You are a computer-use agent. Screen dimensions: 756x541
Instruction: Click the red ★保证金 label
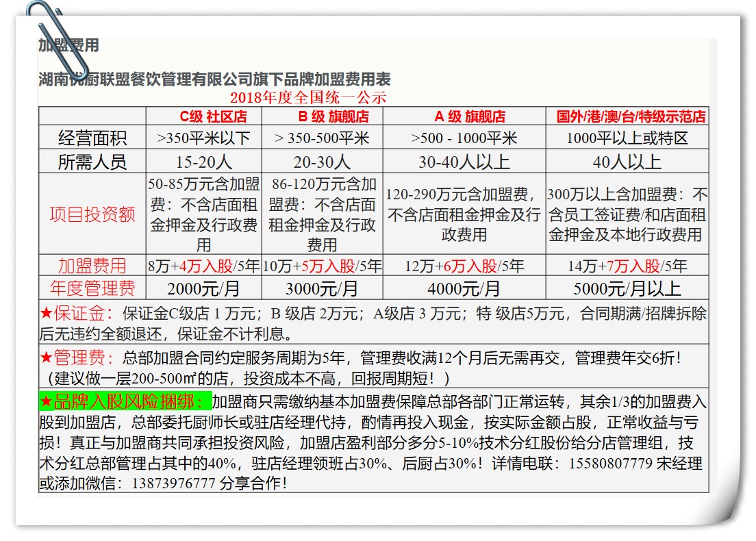[77, 314]
